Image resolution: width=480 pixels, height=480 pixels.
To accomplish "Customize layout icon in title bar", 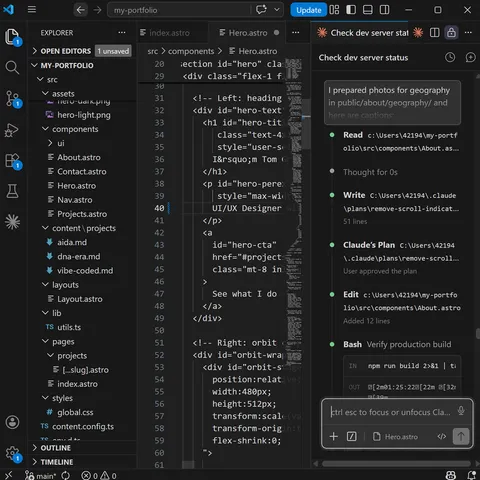I will pos(334,10).
